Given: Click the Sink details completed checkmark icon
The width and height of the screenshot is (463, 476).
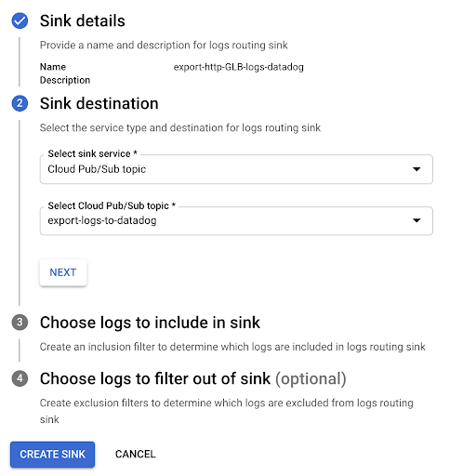Looking at the screenshot, I should pos(20,20).
